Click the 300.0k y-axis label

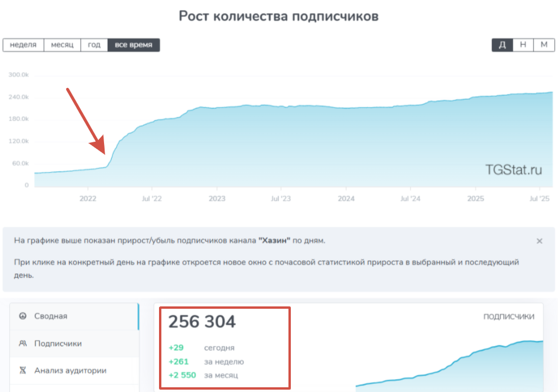click(x=18, y=74)
